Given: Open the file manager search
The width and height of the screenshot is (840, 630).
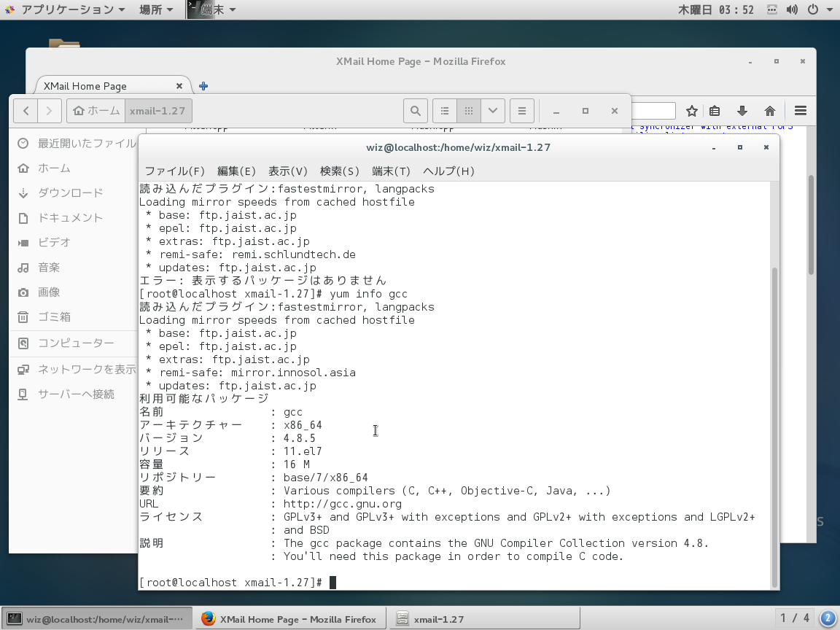Looking at the screenshot, I should click(x=415, y=111).
